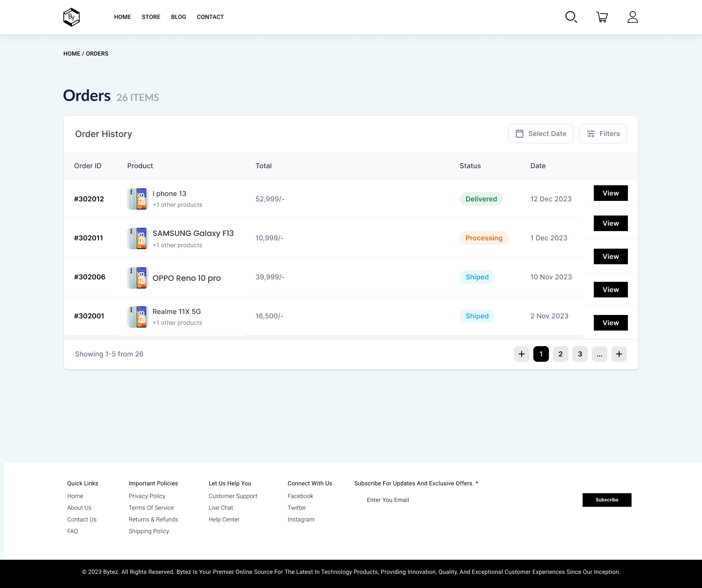The height and width of the screenshot is (588, 702).
Task: Open the shopping cart icon
Action: (x=602, y=17)
